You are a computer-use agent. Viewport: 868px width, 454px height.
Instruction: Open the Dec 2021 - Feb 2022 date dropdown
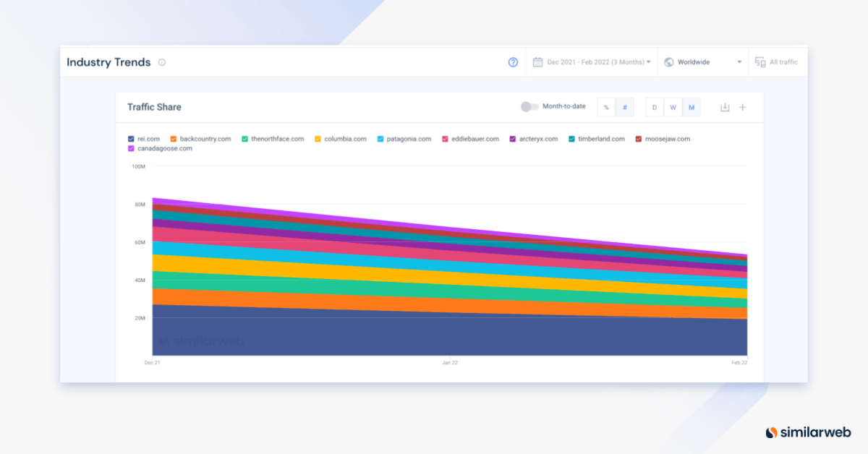point(592,62)
